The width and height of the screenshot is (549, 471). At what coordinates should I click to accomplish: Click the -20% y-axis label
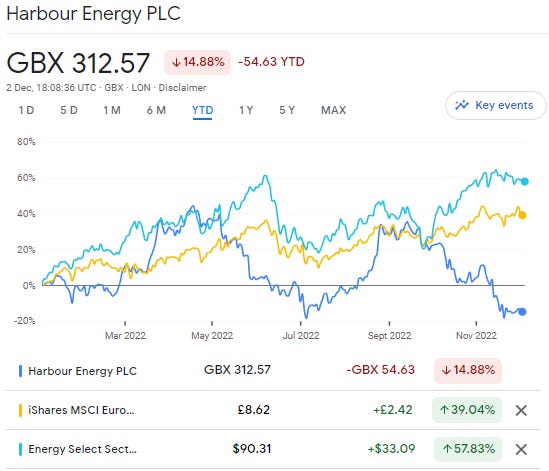coord(25,320)
